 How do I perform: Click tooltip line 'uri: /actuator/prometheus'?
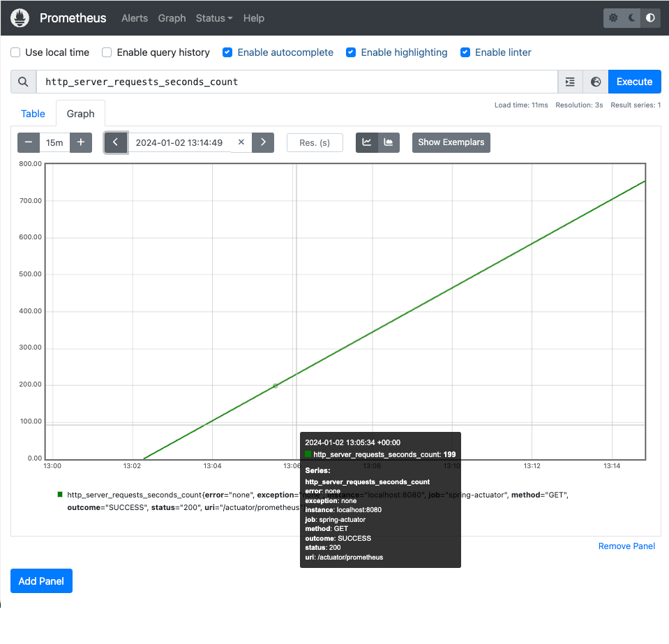coord(344,557)
